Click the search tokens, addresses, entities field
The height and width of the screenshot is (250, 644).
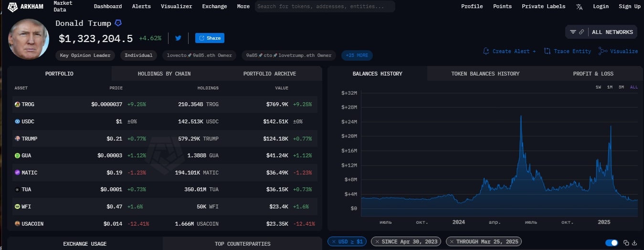pyautogui.click(x=325, y=6)
